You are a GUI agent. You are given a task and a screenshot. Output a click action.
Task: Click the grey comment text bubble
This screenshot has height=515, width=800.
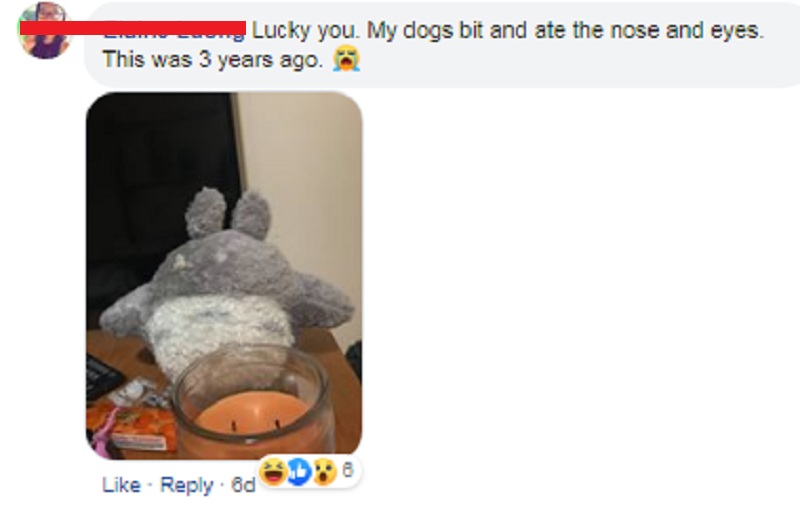(x=442, y=44)
